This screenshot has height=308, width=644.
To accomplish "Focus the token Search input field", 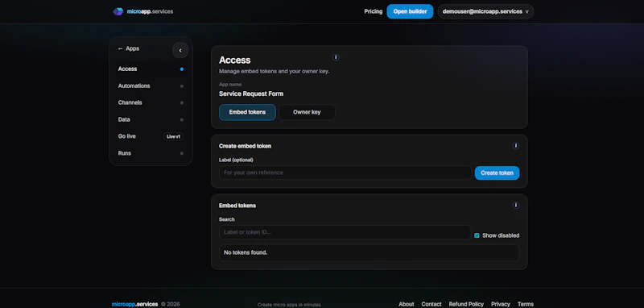I will click(x=345, y=232).
